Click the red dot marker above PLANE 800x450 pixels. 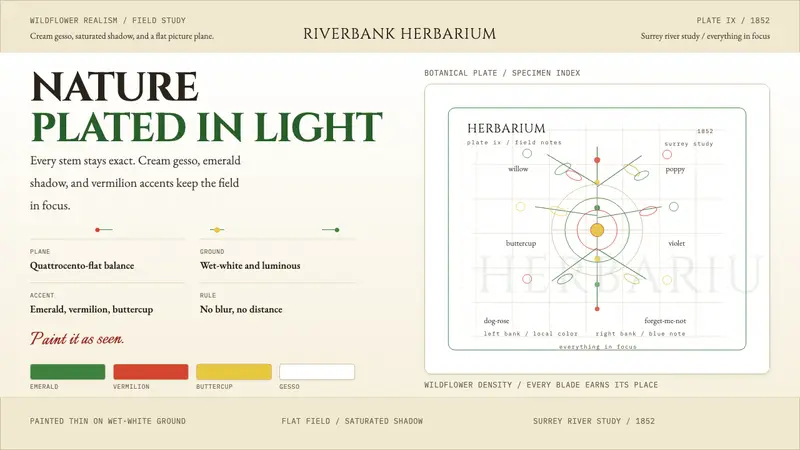[x=97, y=230]
